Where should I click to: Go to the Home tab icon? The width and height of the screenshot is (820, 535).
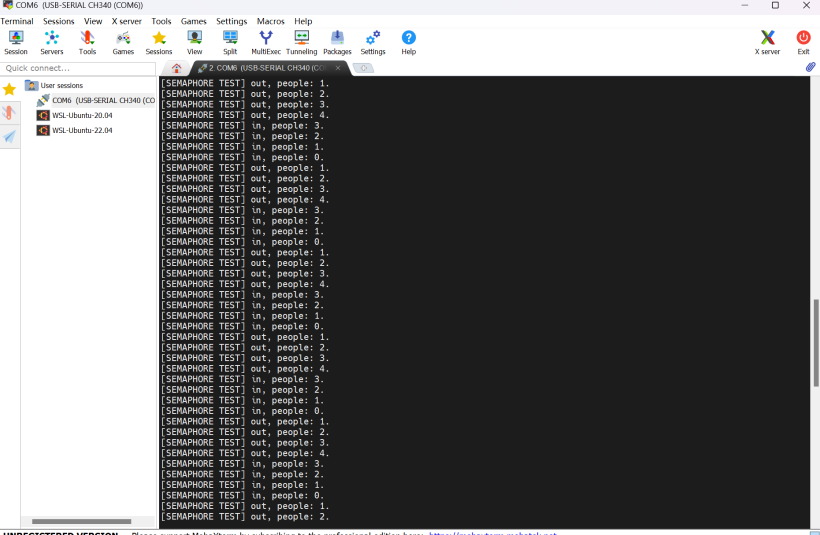(x=176, y=68)
